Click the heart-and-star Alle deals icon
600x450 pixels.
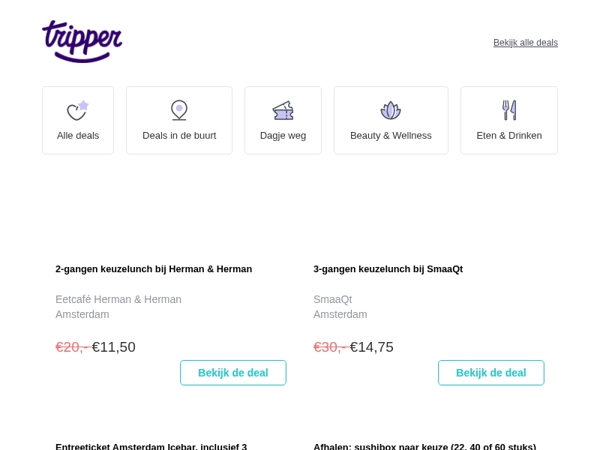click(78, 110)
